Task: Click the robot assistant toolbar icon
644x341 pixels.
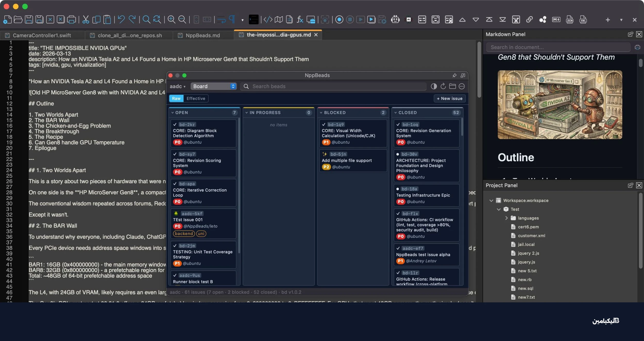Action: pyautogui.click(x=395, y=20)
